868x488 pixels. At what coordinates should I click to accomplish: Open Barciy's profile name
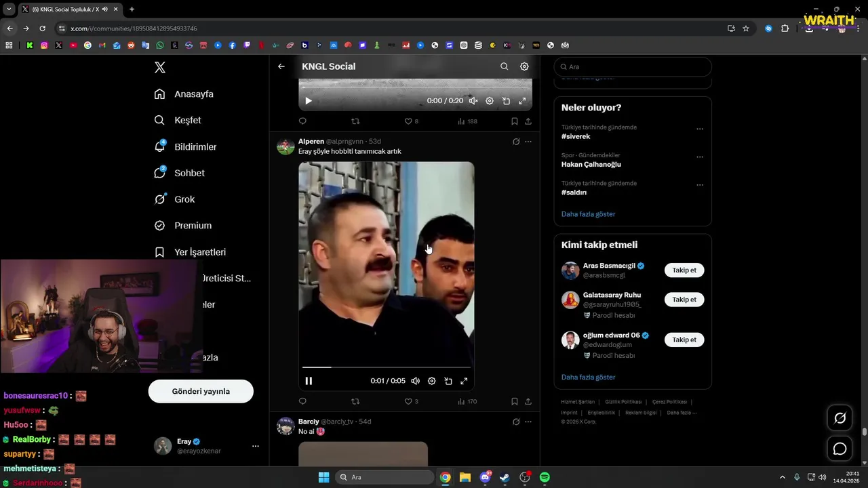coord(309,422)
